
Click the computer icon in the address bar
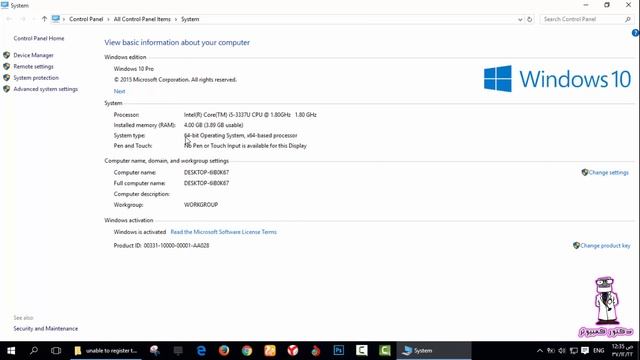coord(56,19)
